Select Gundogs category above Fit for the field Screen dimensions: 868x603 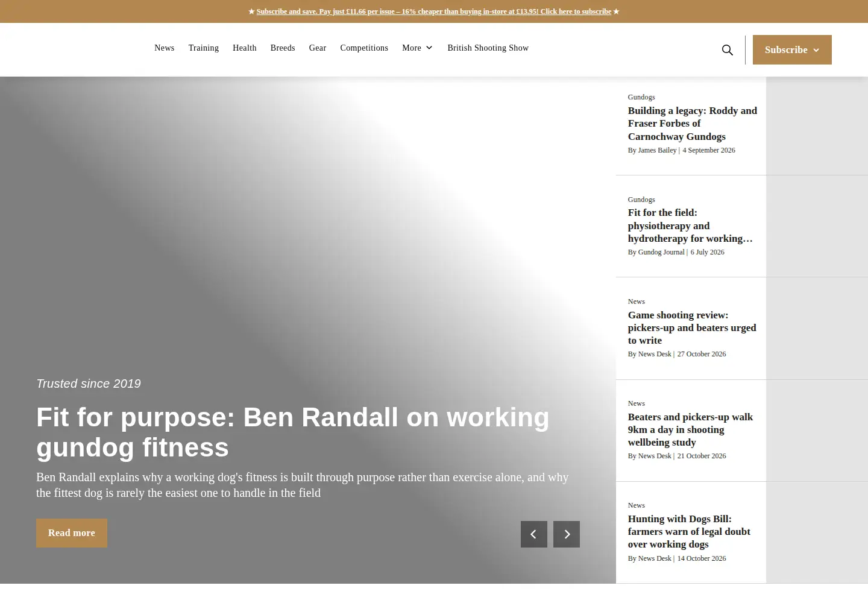pyautogui.click(x=641, y=200)
